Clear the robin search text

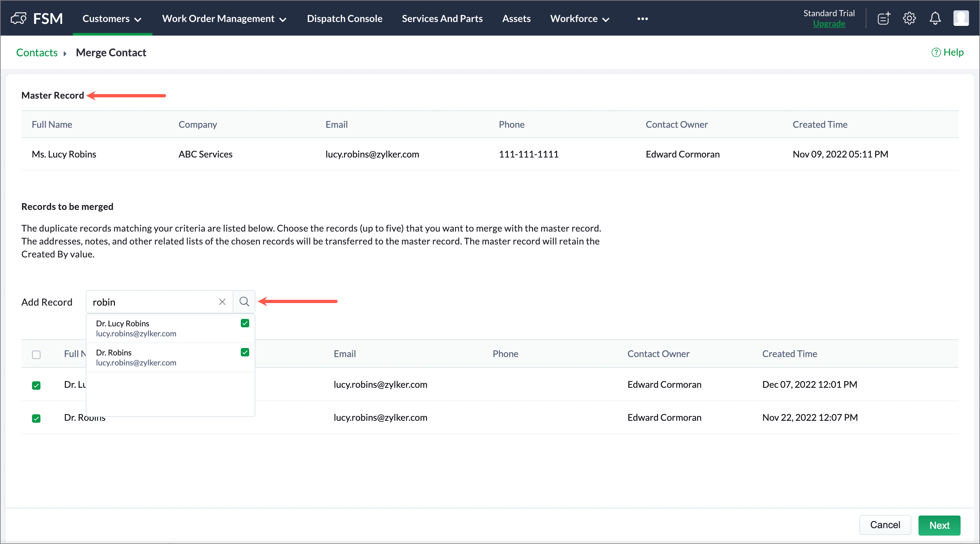coord(223,302)
